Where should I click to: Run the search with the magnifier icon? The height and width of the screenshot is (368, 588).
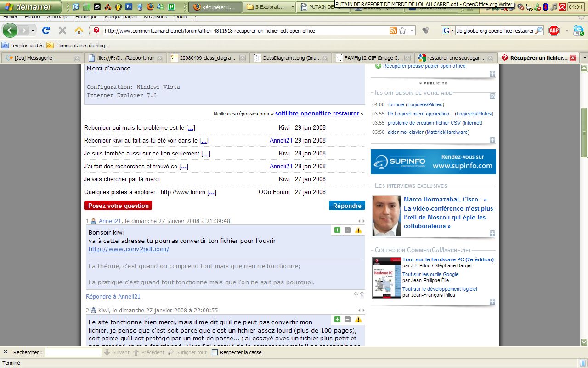[x=539, y=30]
